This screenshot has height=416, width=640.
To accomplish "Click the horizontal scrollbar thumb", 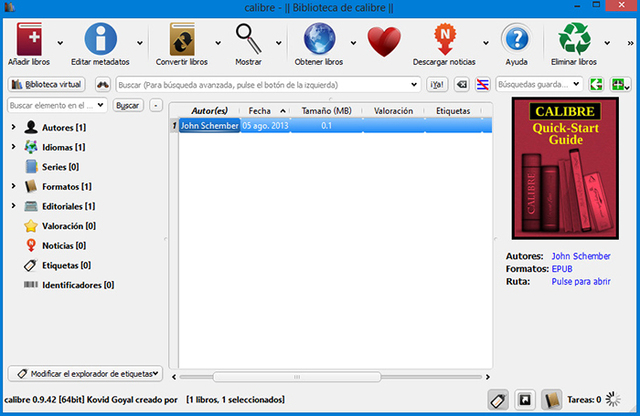I will [x=297, y=377].
